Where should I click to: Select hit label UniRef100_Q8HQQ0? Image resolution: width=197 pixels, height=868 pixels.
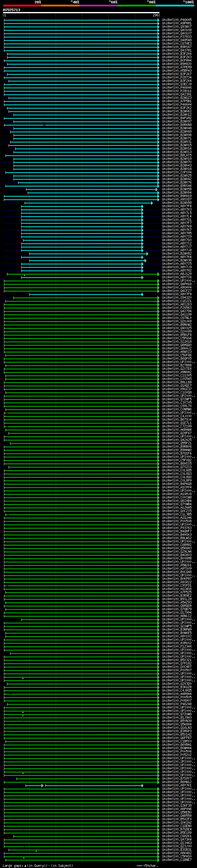pos(177,345)
